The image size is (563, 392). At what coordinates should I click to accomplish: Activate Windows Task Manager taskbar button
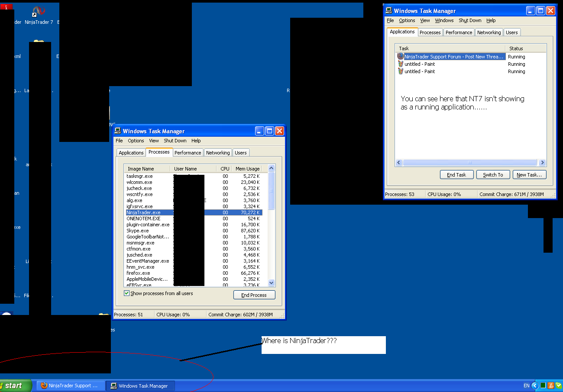point(140,386)
